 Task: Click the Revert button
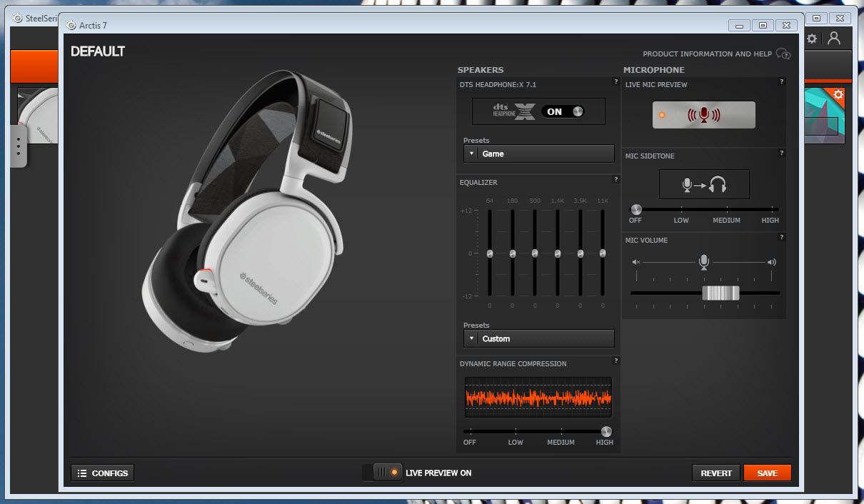coord(716,473)
